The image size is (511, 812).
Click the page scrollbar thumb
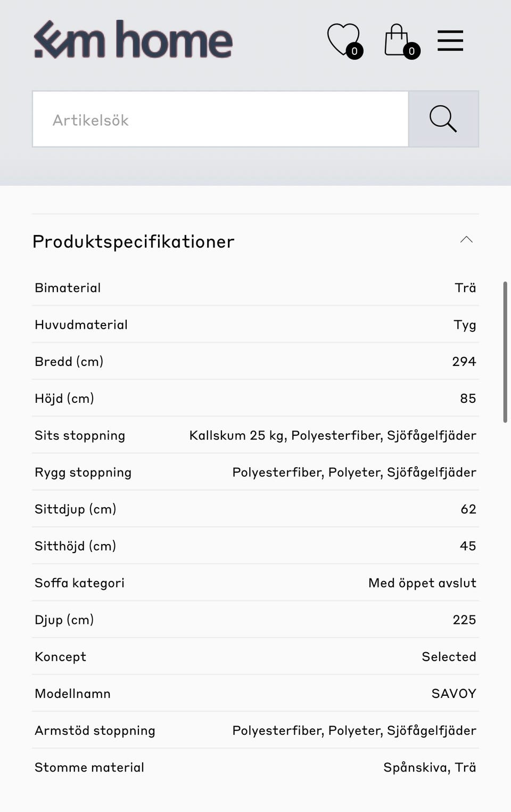505,352
